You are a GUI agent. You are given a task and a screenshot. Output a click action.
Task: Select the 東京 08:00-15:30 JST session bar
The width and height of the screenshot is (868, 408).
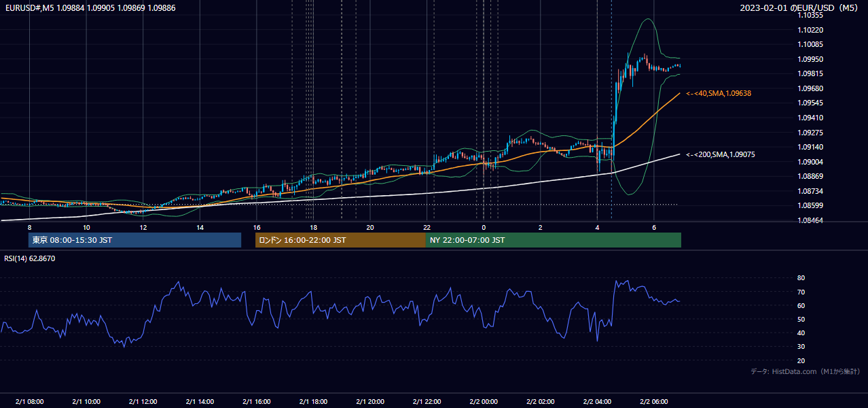[x=134, y=240]
